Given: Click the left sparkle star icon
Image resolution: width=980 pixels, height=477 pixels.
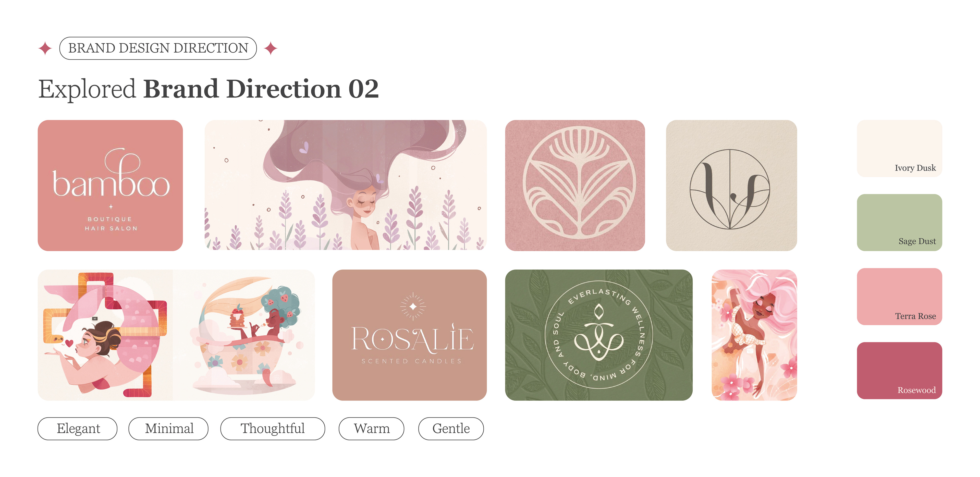Looking at the screenshot, I should [45, 48].
